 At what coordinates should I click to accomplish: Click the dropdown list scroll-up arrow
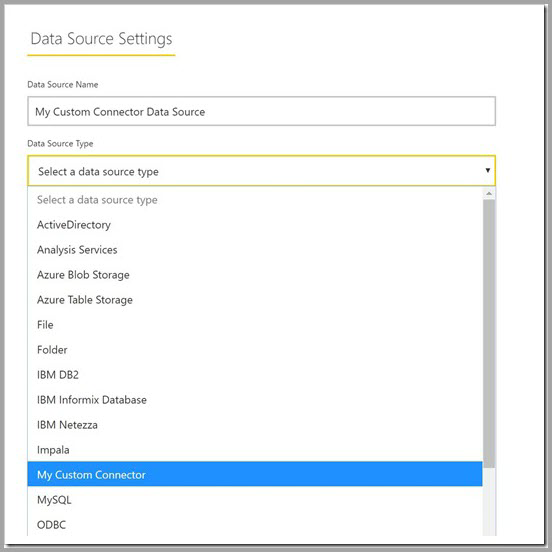(x=489, y=194)
